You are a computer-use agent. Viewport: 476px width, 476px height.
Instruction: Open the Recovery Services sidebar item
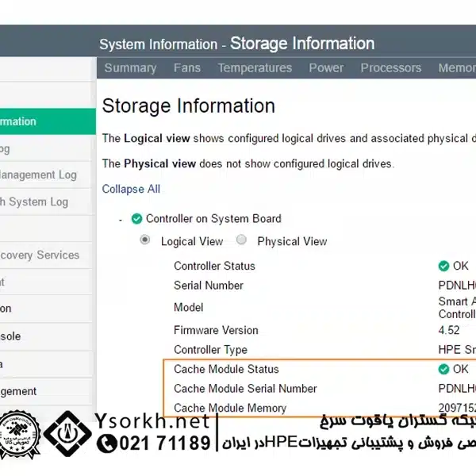[40, 255]
